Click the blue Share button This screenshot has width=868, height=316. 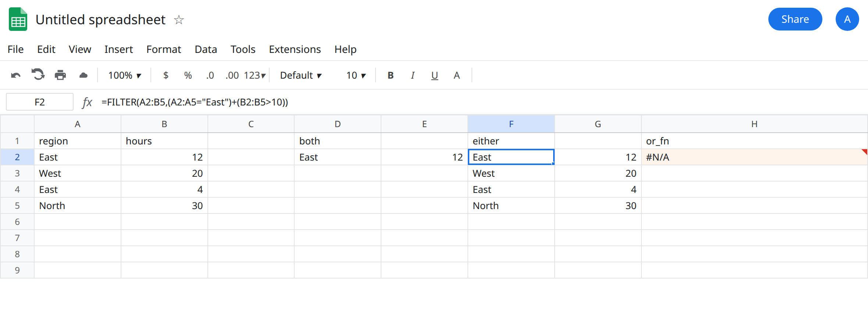(795, 19)
